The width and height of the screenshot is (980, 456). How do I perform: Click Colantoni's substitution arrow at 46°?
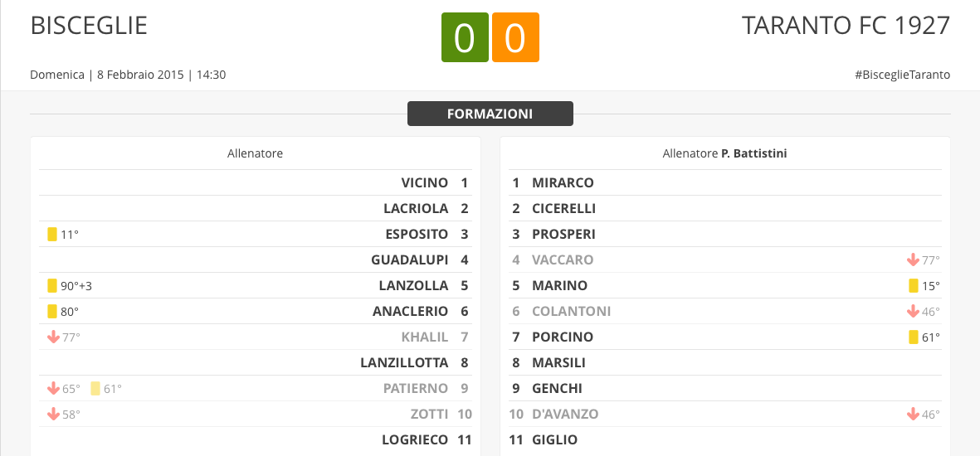pyautogui.click(x=913, y=311)
